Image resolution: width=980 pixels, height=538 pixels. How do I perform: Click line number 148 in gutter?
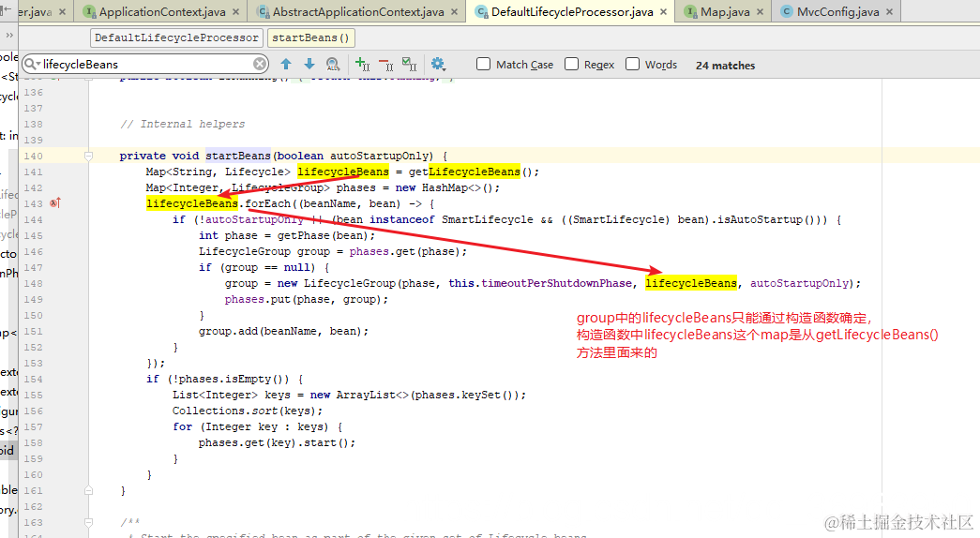click(34, 283)
